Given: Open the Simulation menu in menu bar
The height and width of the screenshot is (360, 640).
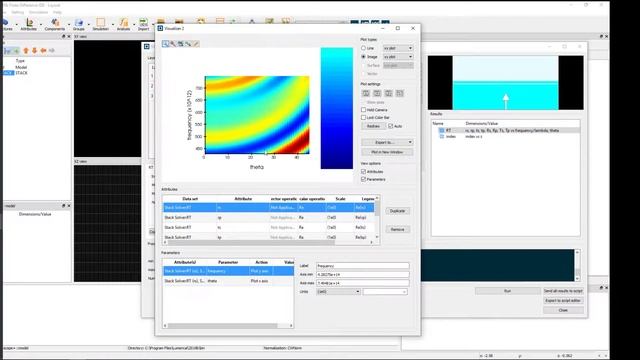Looking at the screenshot, I should click(38, 12).
